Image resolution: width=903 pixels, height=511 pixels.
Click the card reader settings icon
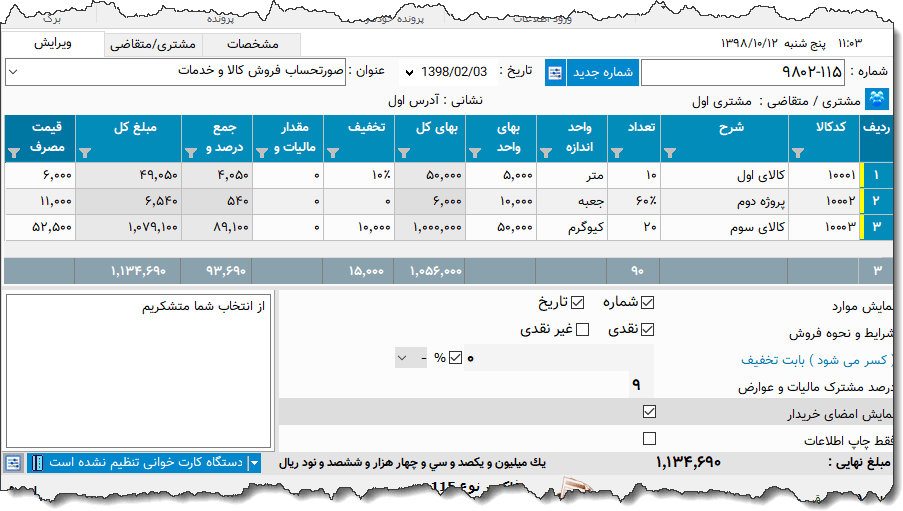click(x=13, y=463)
